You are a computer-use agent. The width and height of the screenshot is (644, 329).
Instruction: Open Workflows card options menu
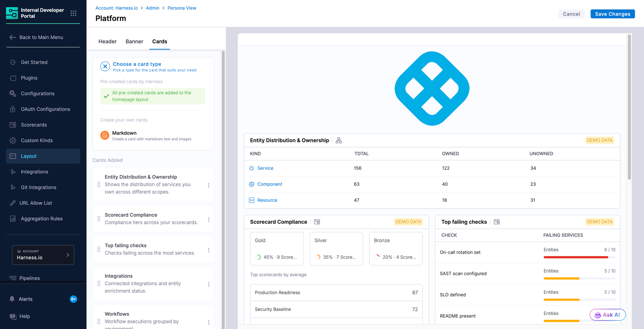(x=209, y=322)
